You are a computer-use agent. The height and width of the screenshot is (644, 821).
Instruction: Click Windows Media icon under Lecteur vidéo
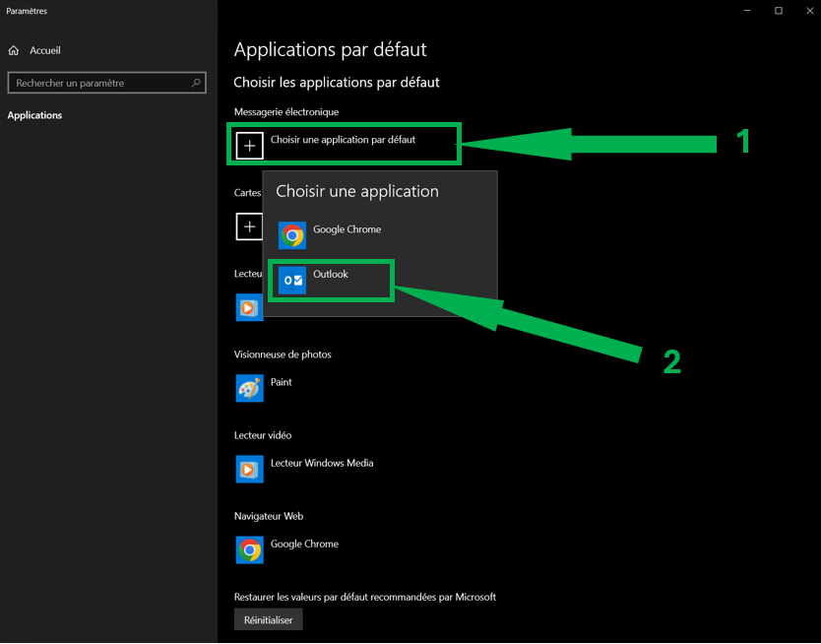point(250,469)
